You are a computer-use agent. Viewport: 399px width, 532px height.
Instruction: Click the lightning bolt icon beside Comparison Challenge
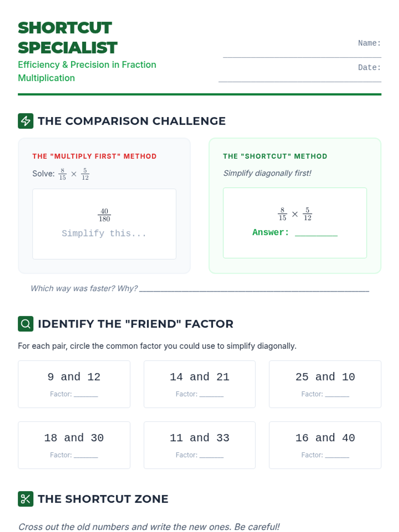[26, 121]
